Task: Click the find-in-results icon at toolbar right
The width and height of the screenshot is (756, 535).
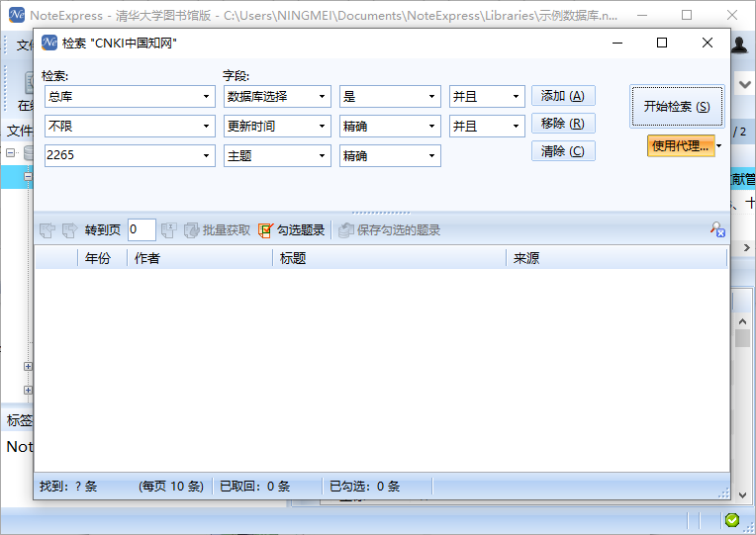Action: coord(717,230)
